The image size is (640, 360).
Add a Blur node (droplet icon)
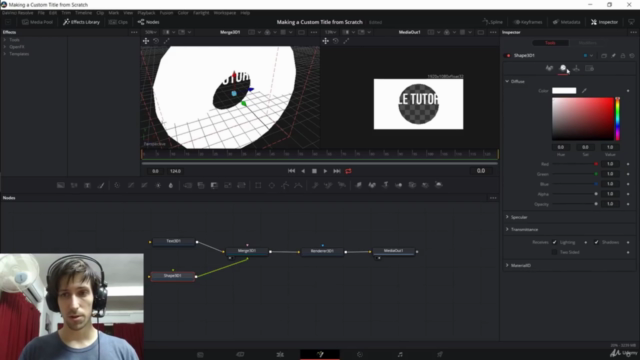coord(171,185)
